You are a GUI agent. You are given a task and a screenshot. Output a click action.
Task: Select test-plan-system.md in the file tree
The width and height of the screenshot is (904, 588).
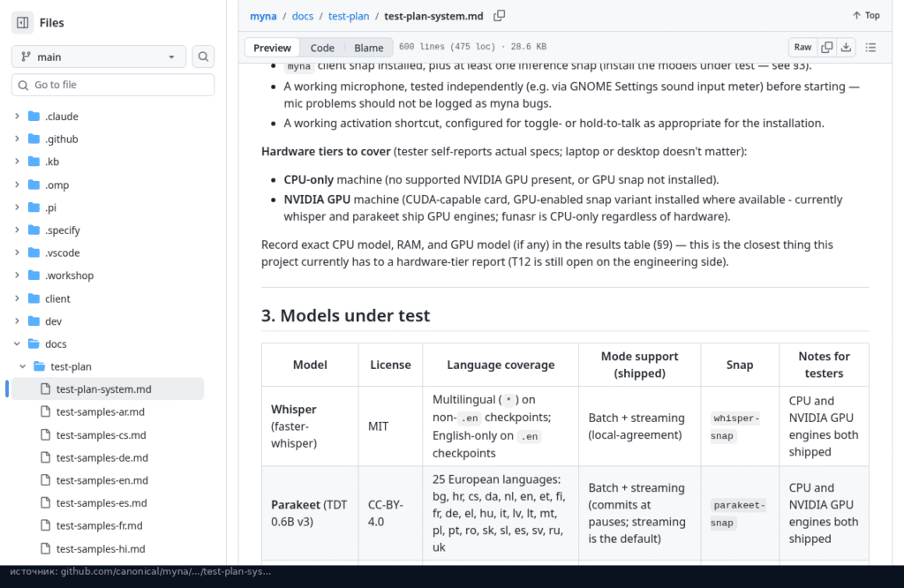tap(108, 389)
